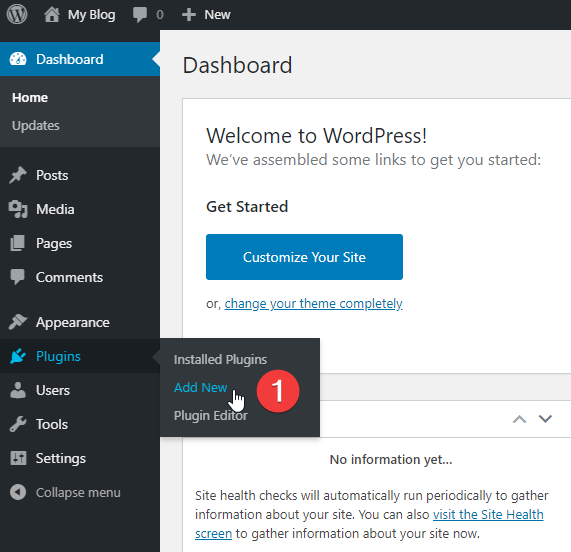
Task: Click the Tools wrench icon
Action: click(x=18, y=424)
